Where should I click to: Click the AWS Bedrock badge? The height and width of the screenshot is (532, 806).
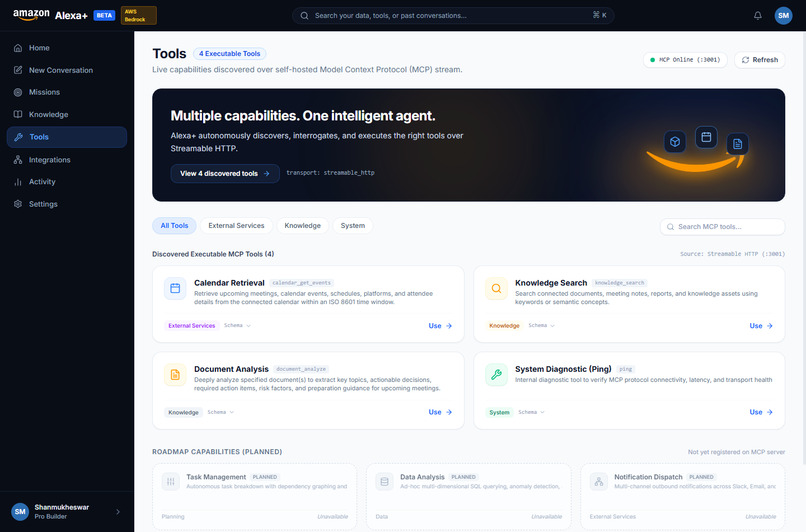139,15
